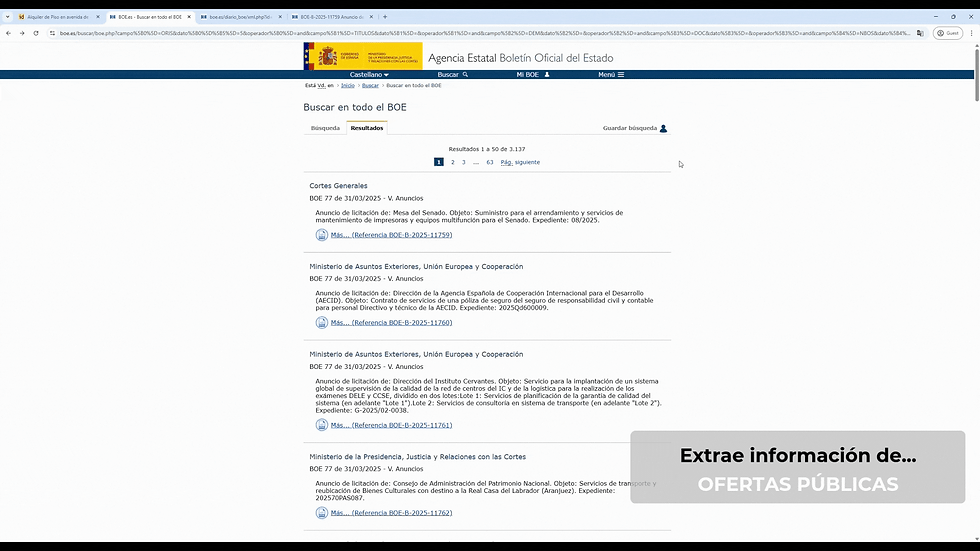Go to the Buscar breadcrumb link
980x551 pixels.
[370, 86]
